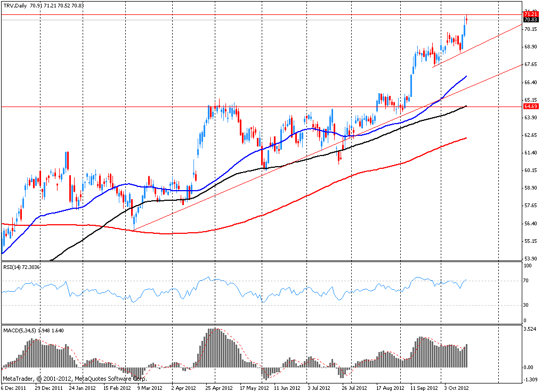Click the 30 level on RSI scale
This screenshot has height=392, width=542.
pyautogui.click(x=526, y=305)
